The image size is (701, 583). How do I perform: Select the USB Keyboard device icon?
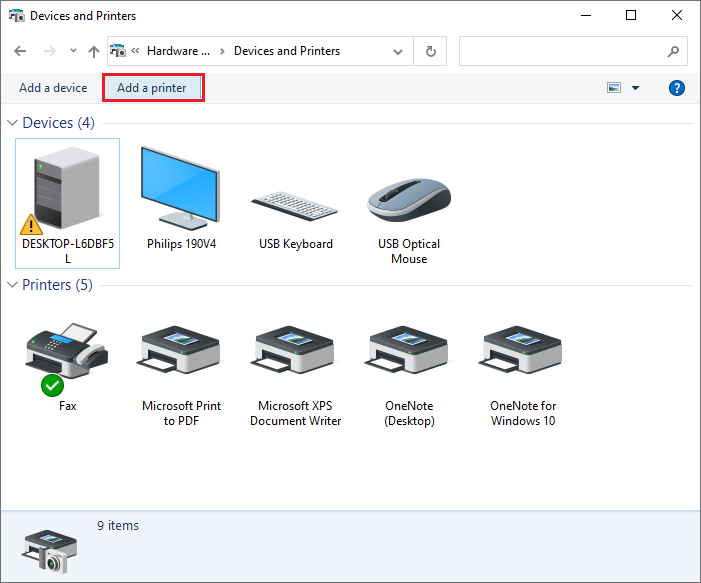(294, 206)
